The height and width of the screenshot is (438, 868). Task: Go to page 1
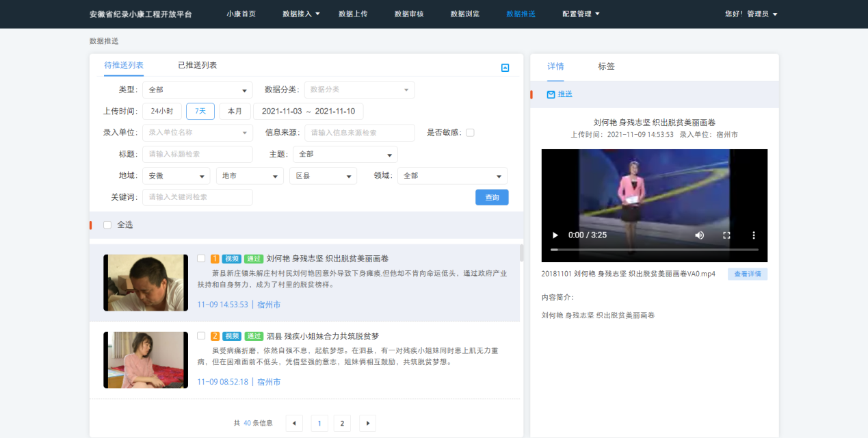(x=319, y=423)
